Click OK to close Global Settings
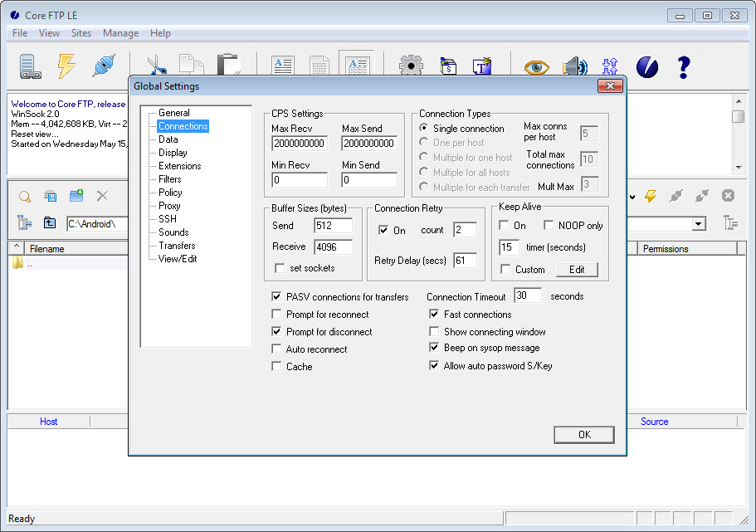 click(x=584, y=435)
